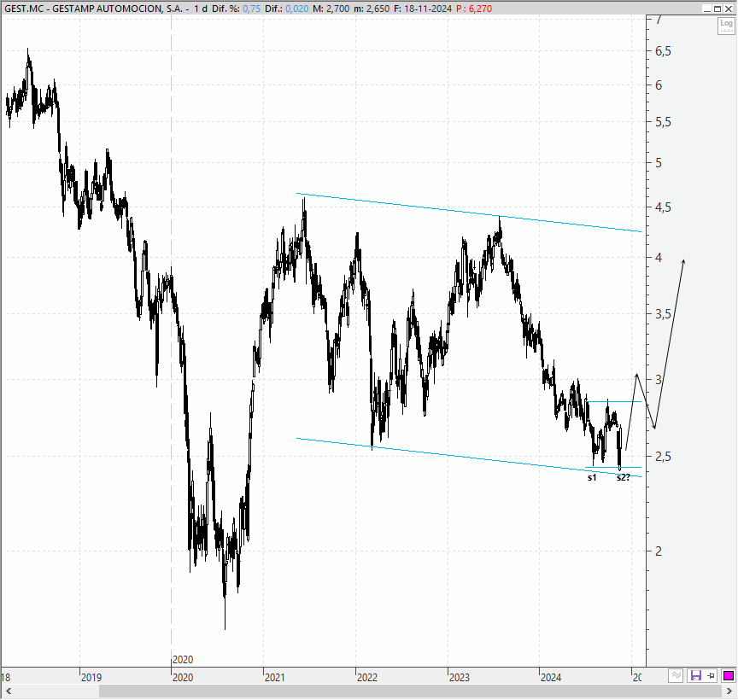Click the red P: 6,270 value
The height and width of the screenshot is (700, 738).
(x=474, y=9)
